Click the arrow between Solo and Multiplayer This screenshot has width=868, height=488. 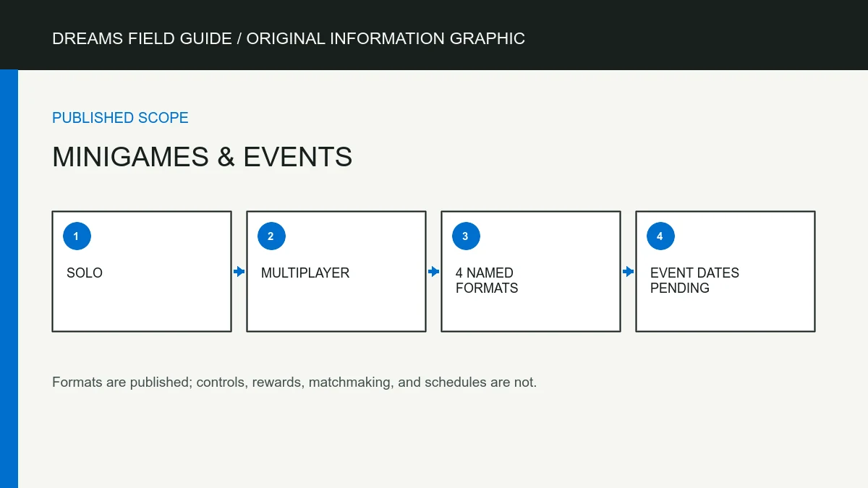(239, 272)
